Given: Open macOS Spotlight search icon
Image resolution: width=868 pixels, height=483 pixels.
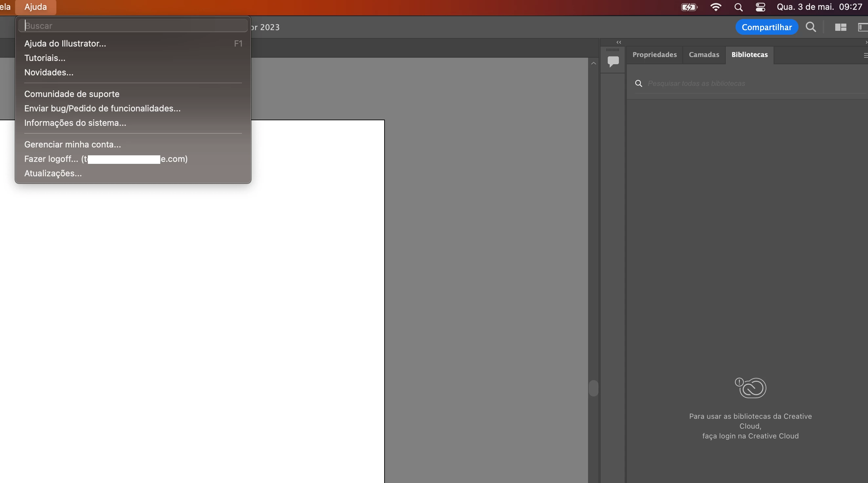Looking at the screenshot, I should point(738,7).
